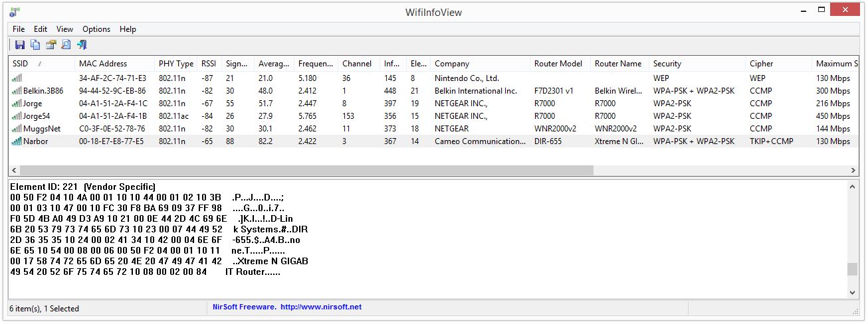Sort by the Company column header
This screenshot has width=868, height=324.
[480, 64]
